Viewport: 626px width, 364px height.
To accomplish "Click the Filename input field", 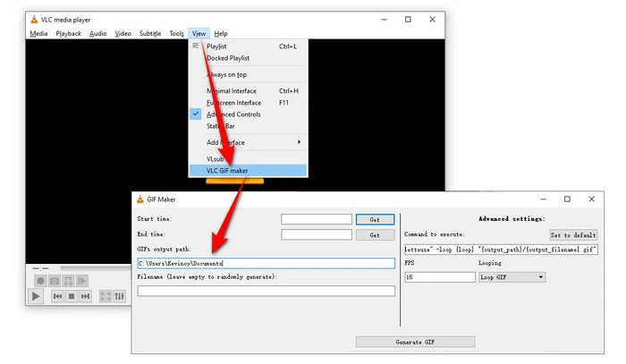I will coord(266,291).
